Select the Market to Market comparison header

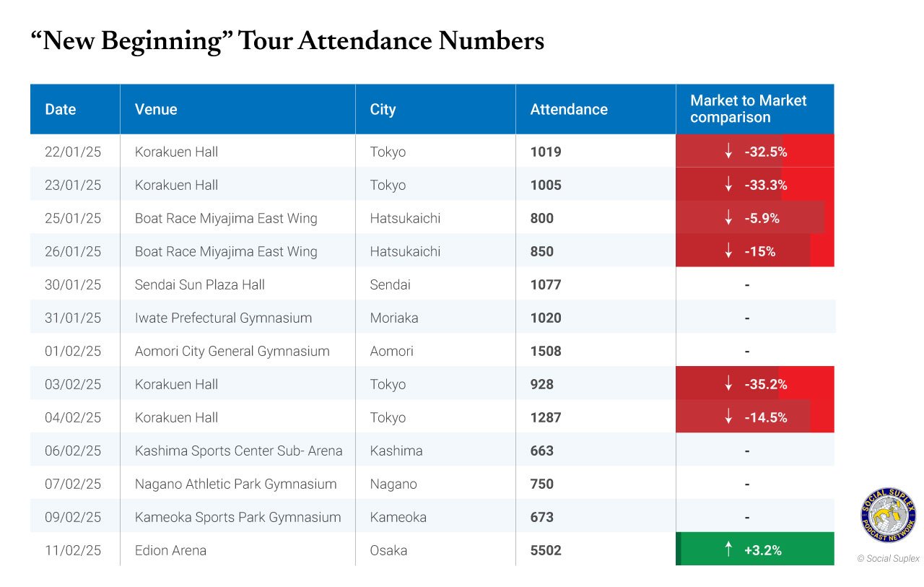[x=755, y=109]
